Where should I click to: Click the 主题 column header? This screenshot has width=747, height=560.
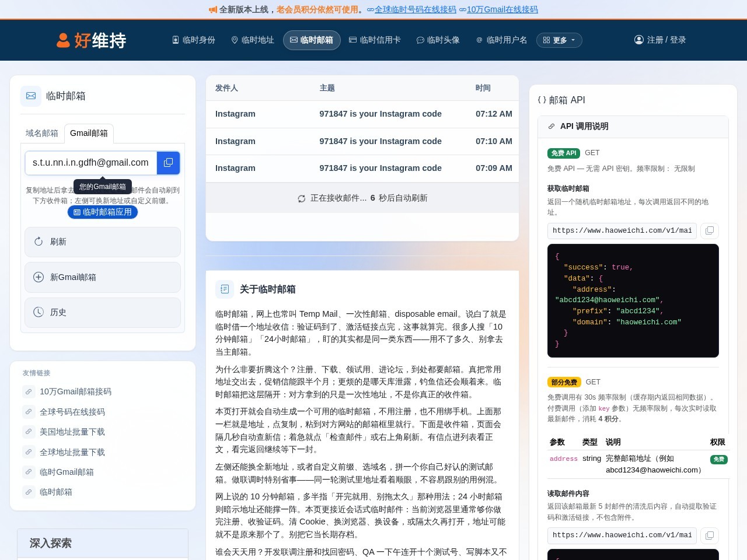point(327,88)
